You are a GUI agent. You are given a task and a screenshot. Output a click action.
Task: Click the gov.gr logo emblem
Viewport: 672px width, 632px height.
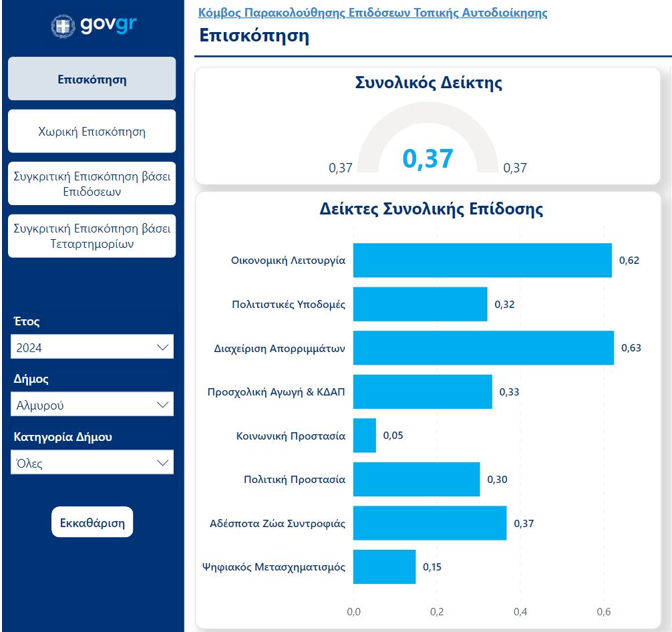(x=63, y=25)
